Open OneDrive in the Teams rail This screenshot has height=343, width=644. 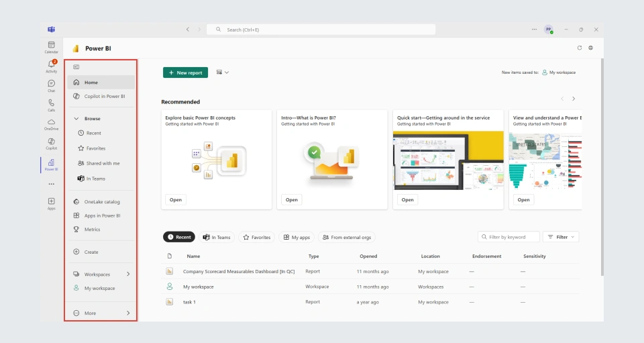52,124
